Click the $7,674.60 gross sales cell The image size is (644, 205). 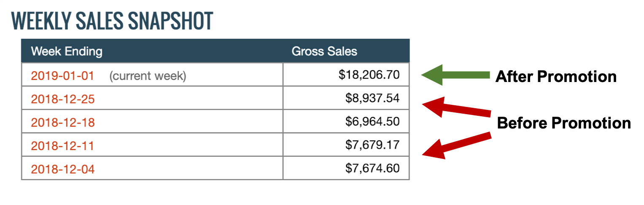tap(346, 168)
